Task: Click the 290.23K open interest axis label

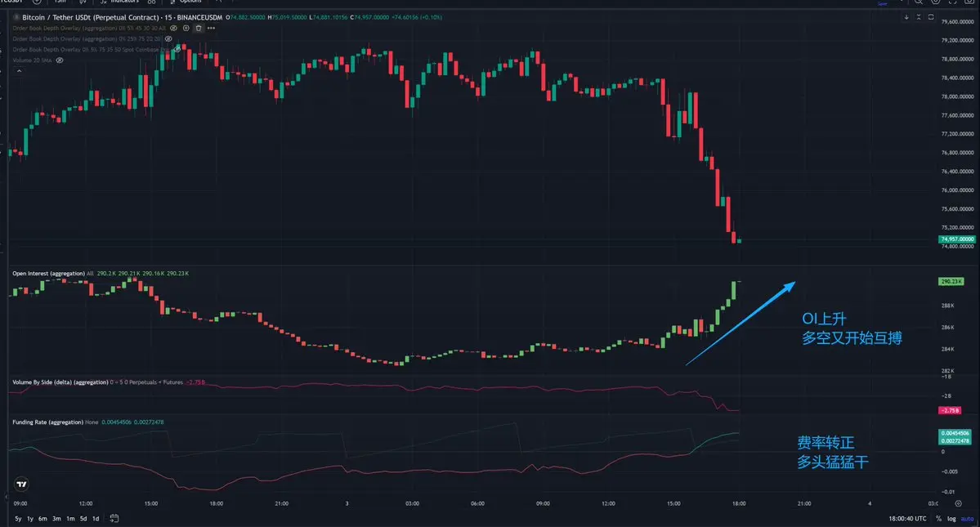Action: point(951,282)
